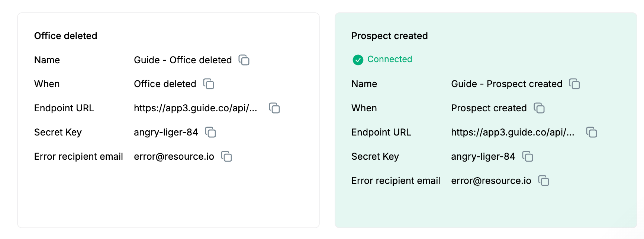The width and height of the screenshot is (644, 239).
Task: Copy Prospect created Secret Key
Action: (x=528, y=156)
